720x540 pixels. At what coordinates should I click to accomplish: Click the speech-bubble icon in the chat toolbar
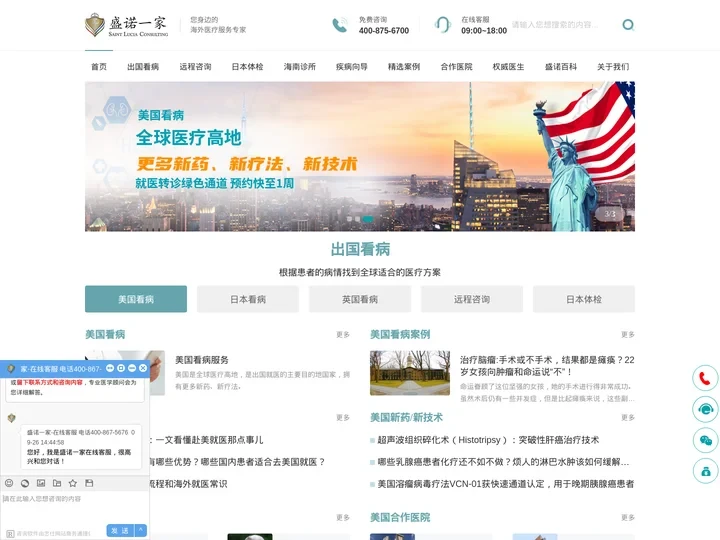(x=25, y=483)
